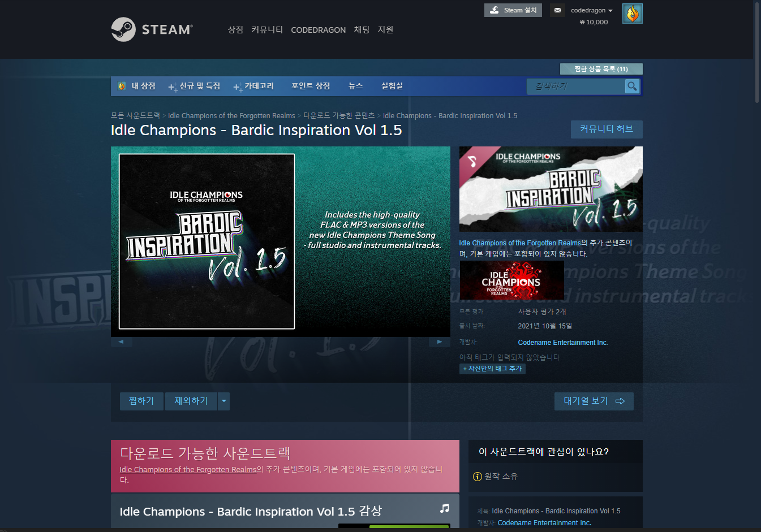761x532 pixels.
Task: Open the 커뮤니티 top navigation menu
Action: pyautogui.click(x=267, y=29)
